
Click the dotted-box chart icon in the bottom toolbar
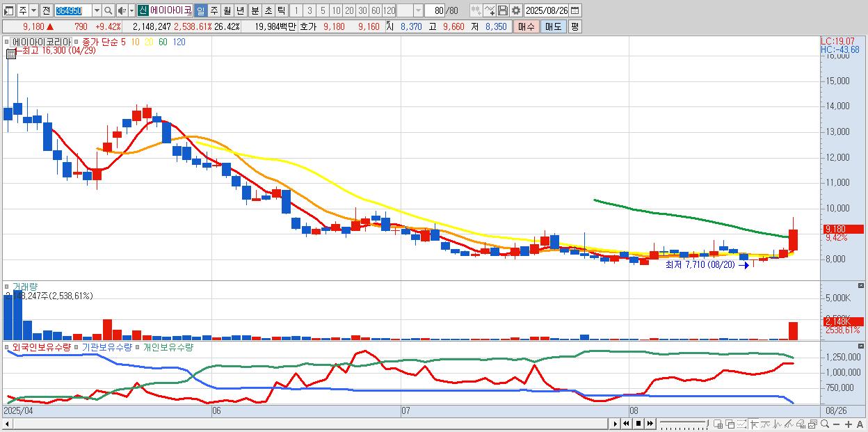coord(742,424)
